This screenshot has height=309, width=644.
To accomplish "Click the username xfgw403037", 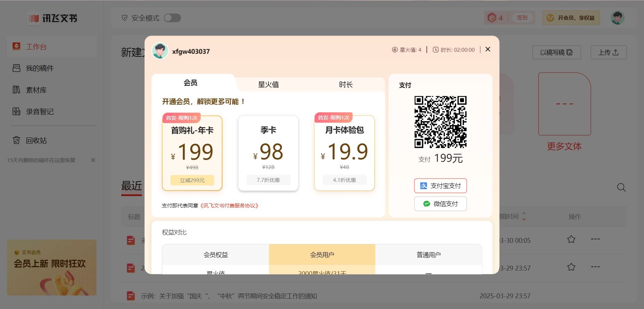I will 191,51.
